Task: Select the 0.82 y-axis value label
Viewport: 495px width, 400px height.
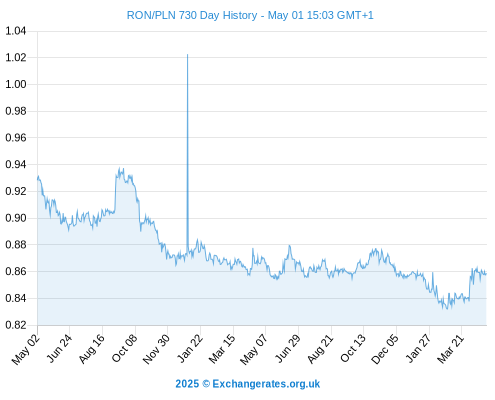Action: 16,325
